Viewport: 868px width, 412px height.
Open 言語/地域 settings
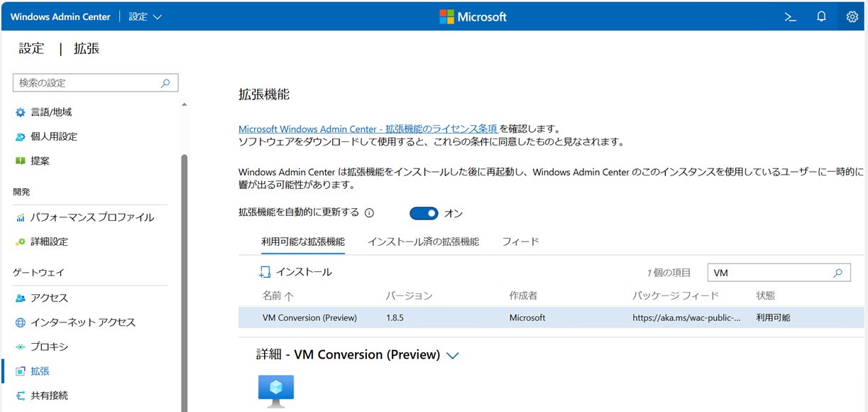(x=51, y=112)
